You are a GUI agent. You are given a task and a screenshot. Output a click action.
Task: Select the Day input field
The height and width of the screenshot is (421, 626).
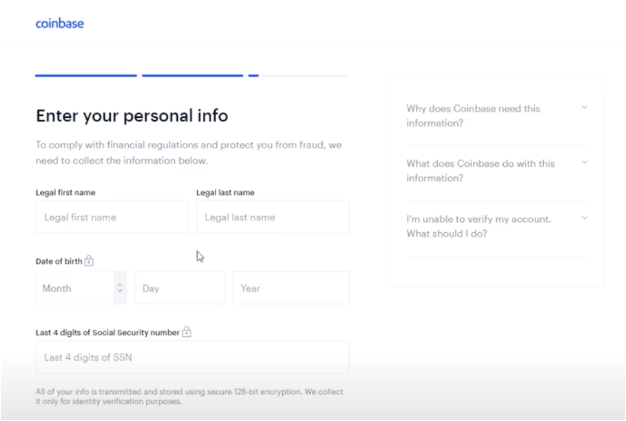pos(180,288)
